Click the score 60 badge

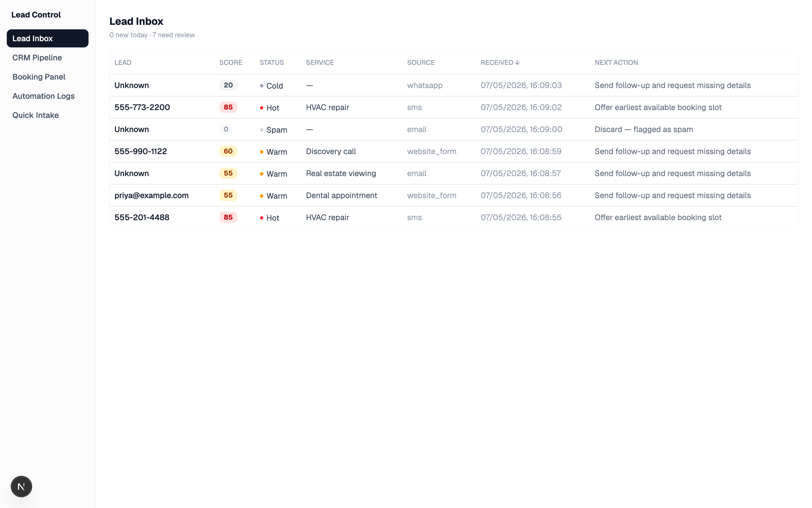(228, 151)
